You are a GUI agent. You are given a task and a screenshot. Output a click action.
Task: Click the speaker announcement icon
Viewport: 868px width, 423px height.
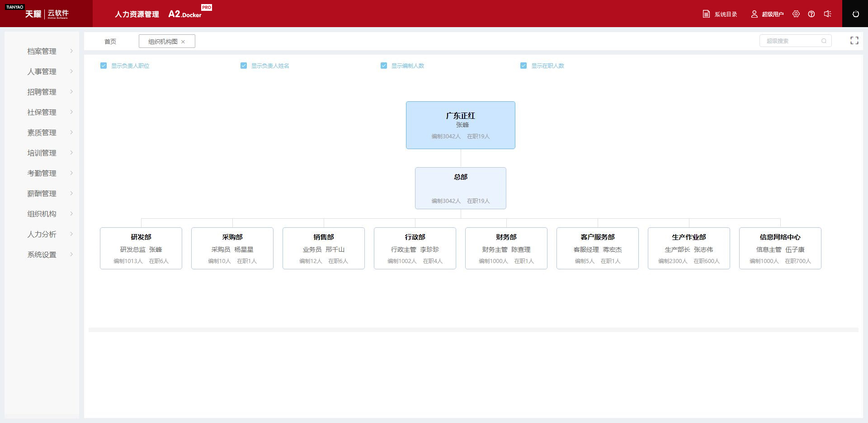[827, 14]
